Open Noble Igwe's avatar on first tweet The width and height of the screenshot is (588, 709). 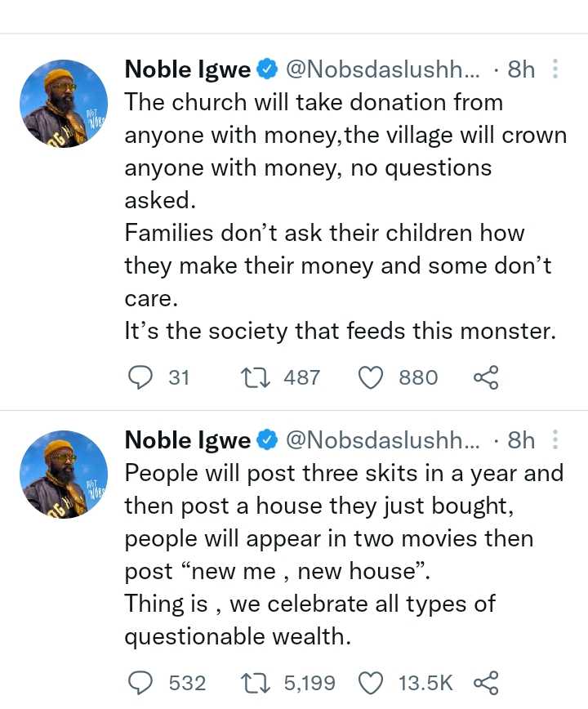63,104
